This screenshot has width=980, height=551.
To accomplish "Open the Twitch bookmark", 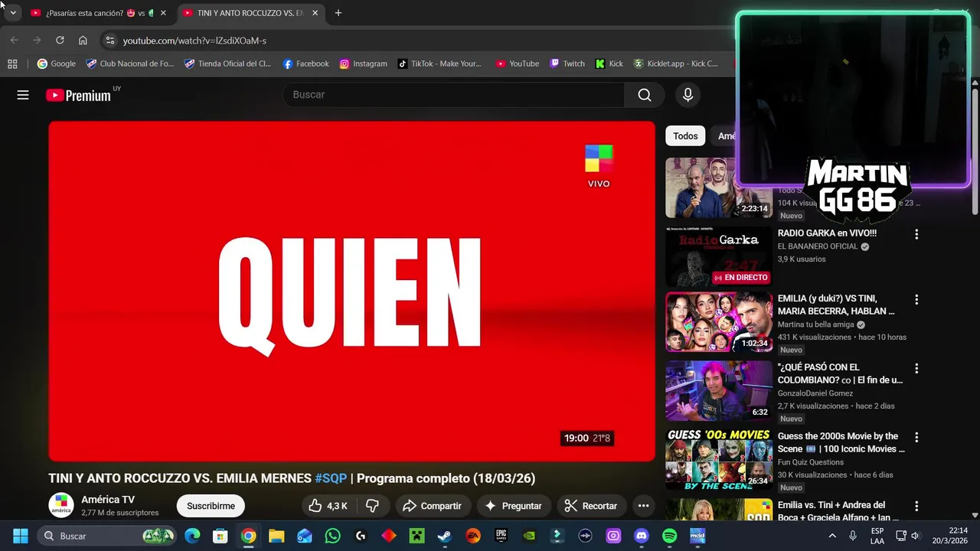I will pyautogui.click(x=567, y=64).
